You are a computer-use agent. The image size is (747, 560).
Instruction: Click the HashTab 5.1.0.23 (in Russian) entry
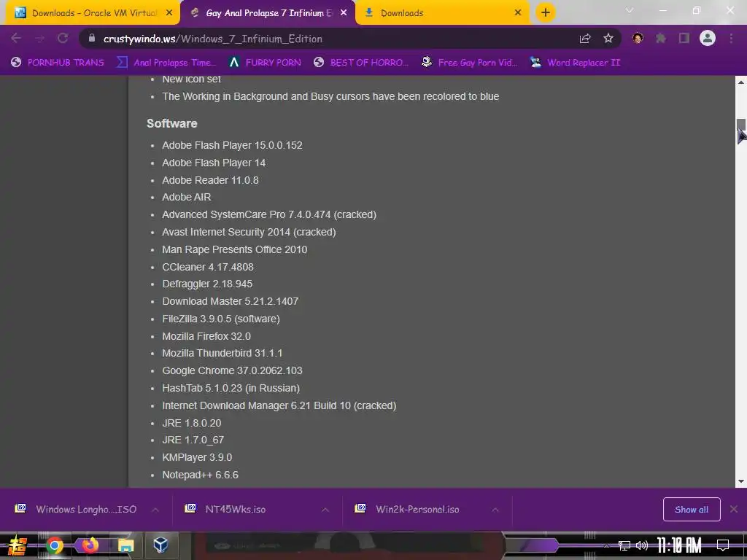pyautogui.click(x=231, y=388)
